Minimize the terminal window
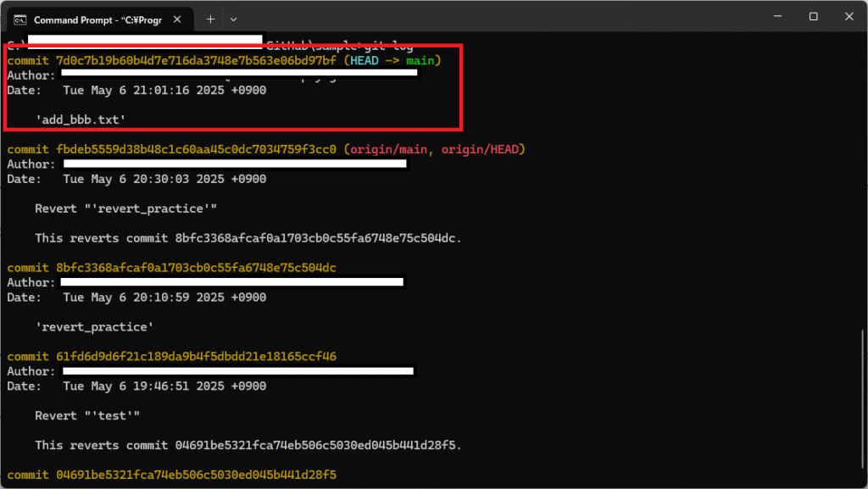The width and height of the screenshot is (868, 489). 778,17
